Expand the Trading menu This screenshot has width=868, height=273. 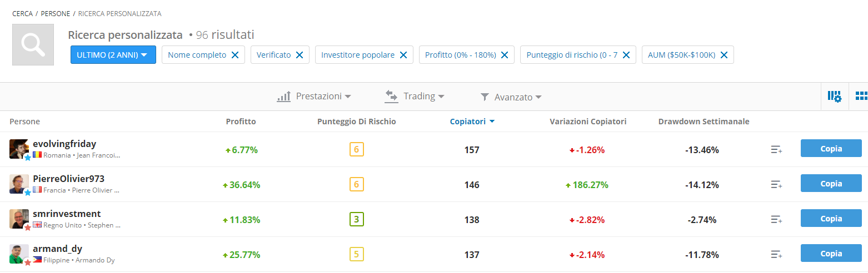tap(415, 97)
